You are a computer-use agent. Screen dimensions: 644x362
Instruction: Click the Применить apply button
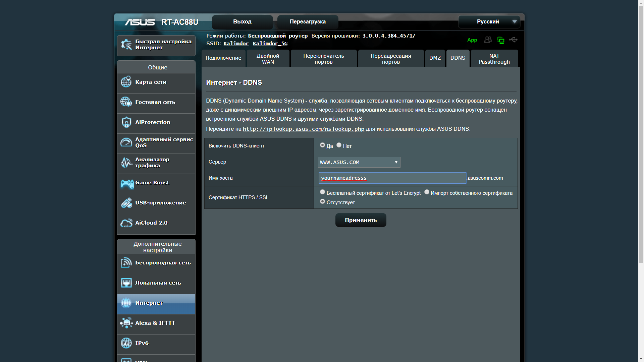[361, 220]
